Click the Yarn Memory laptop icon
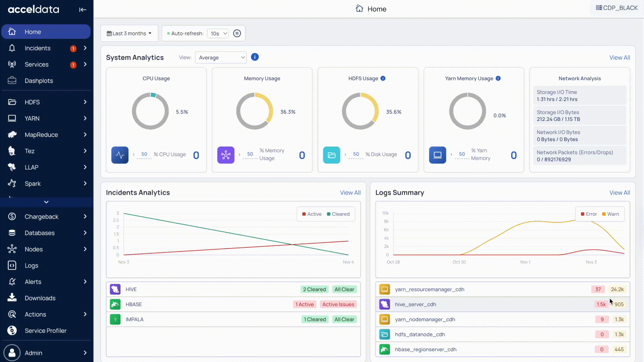This screenshot has height=362, width=644. click(437, 155)
